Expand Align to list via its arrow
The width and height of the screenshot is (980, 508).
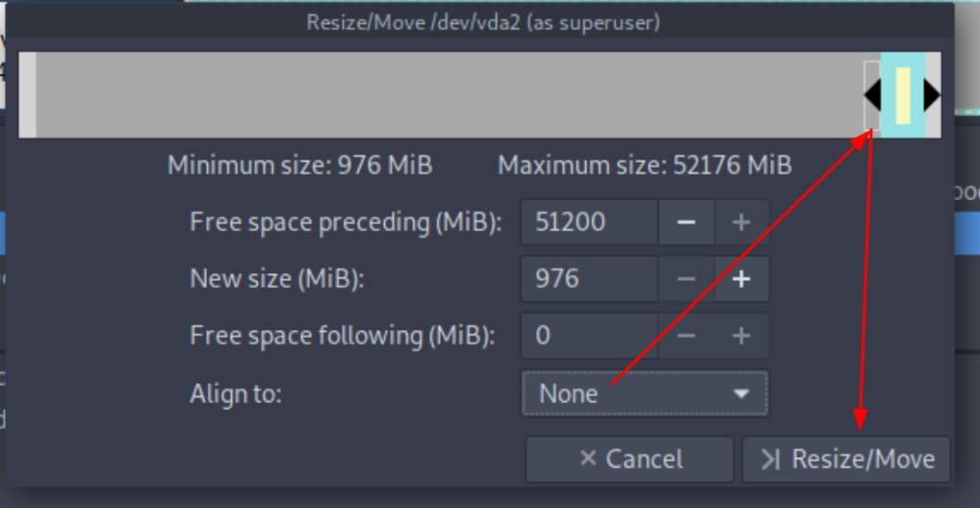tap(741, 394)
